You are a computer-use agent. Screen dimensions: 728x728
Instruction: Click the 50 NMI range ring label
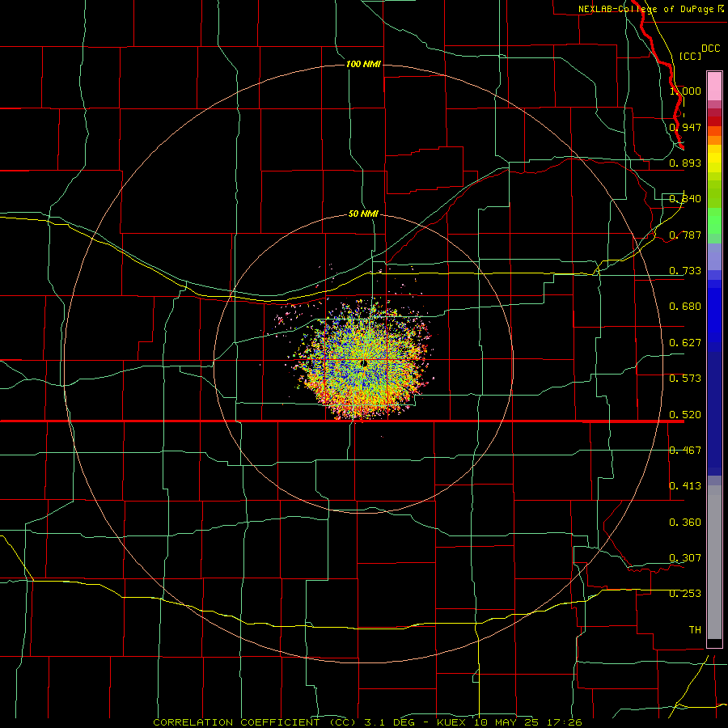pos(363,214)
